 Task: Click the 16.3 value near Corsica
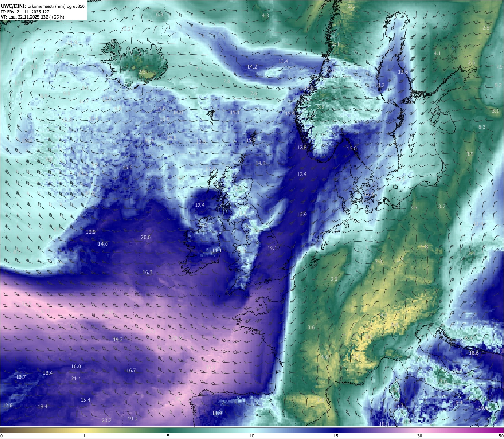click(x=398, y=406)
